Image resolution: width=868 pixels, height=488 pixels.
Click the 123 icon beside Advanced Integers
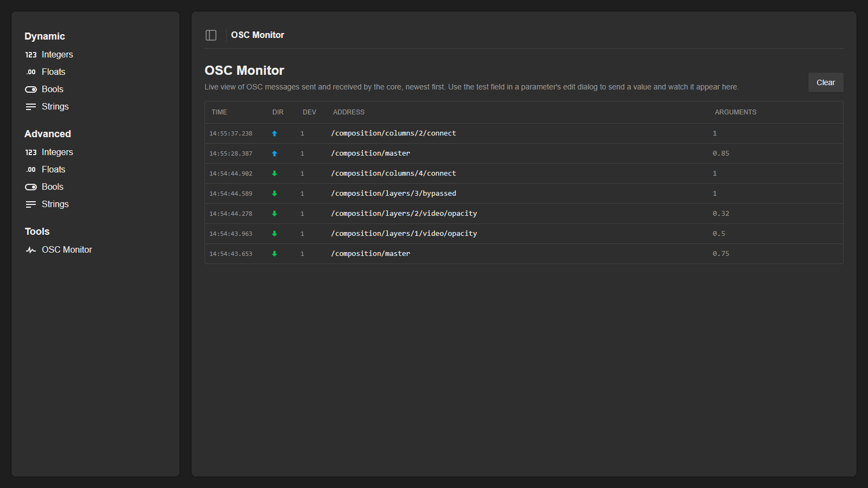click(x=31, y=152)
